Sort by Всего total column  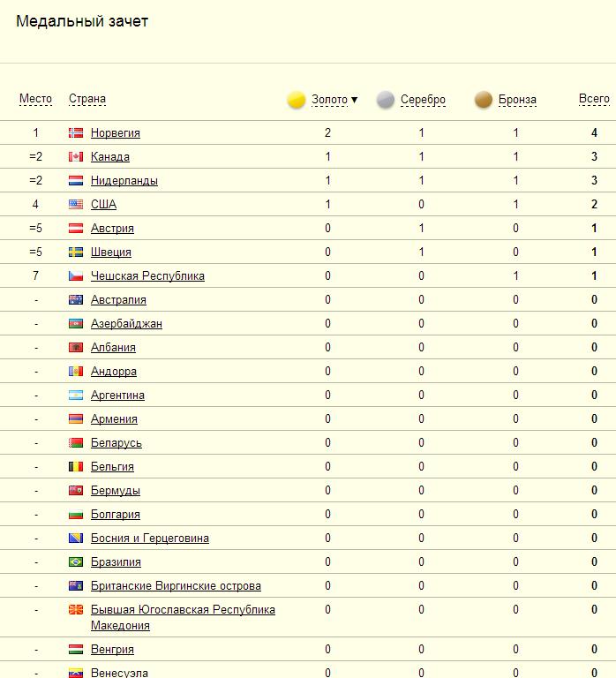point(594,99)
